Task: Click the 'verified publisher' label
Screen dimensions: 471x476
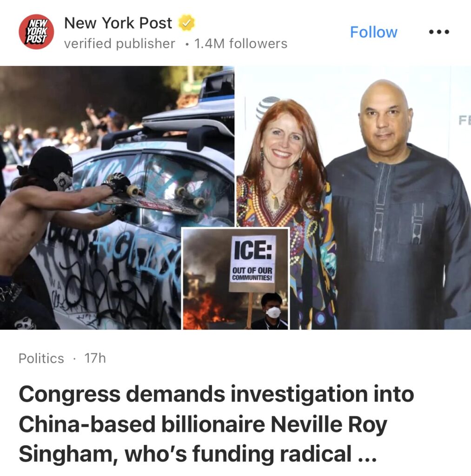Action: (119, 43)
